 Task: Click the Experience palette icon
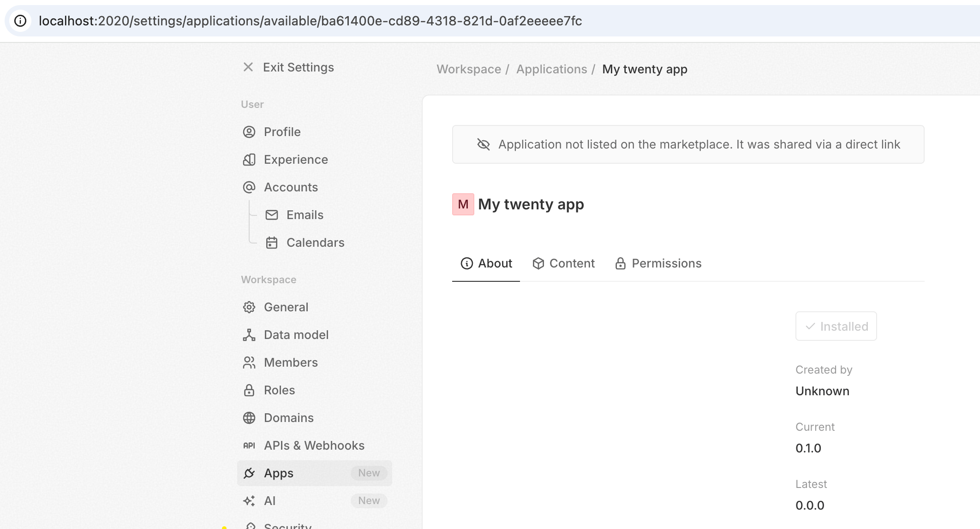(x=249, y=160)
